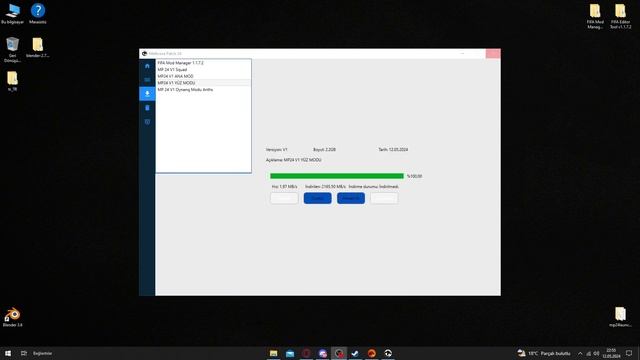640x360 pixels.
Task: Minimize the patch application window
Action: pyautogui.click(x=462, y=53)
